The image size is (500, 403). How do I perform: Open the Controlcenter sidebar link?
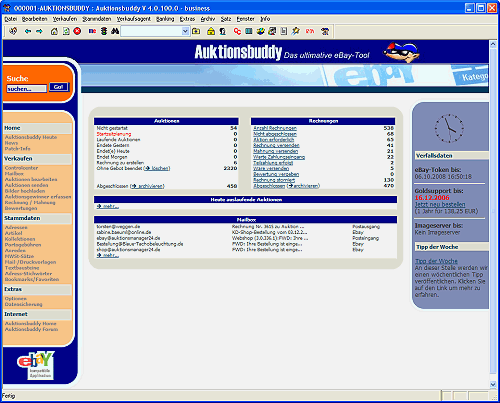point(21,168)
